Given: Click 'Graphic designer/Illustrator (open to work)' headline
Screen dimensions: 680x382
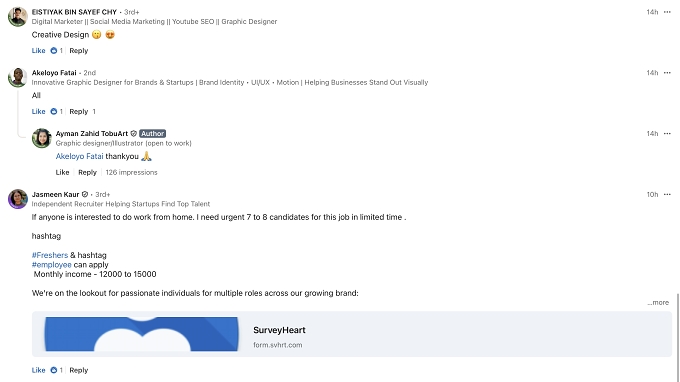Looking at the screenshot, I should (123, 143).
